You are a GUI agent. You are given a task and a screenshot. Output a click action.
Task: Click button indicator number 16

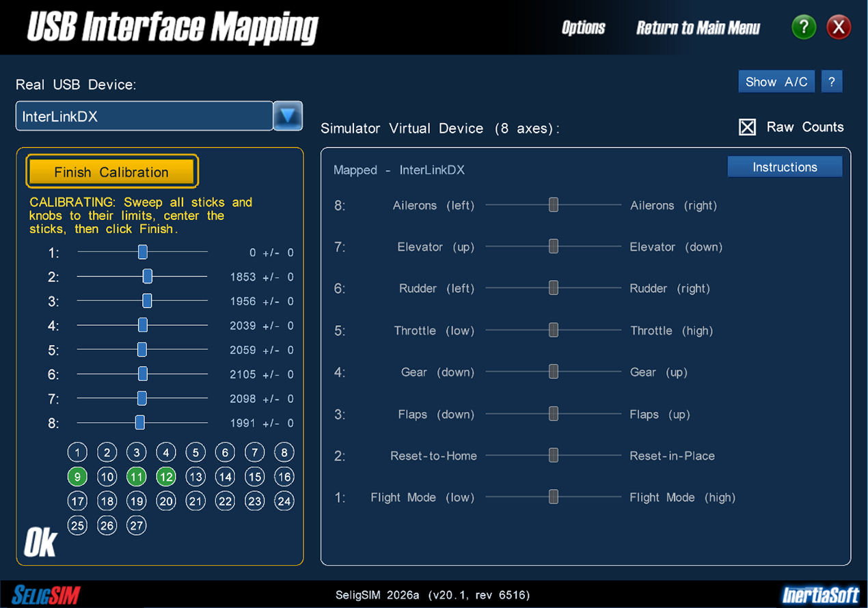click(284, 477)
